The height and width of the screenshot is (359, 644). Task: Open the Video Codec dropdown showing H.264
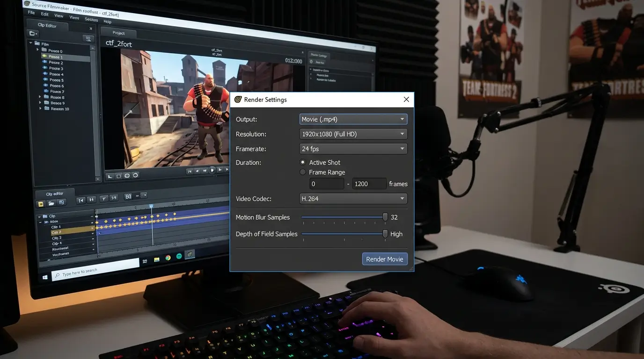pyautogui.click(x=353, y=199)
